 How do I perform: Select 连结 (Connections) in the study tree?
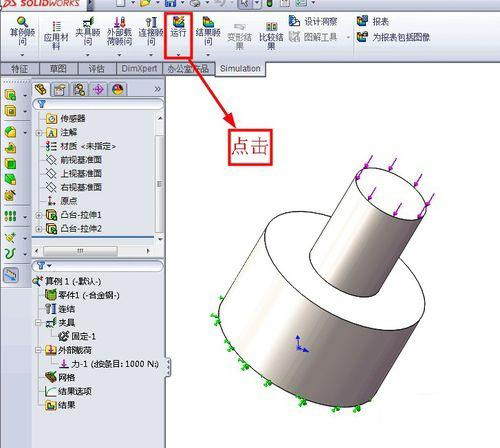coord(60,309)
